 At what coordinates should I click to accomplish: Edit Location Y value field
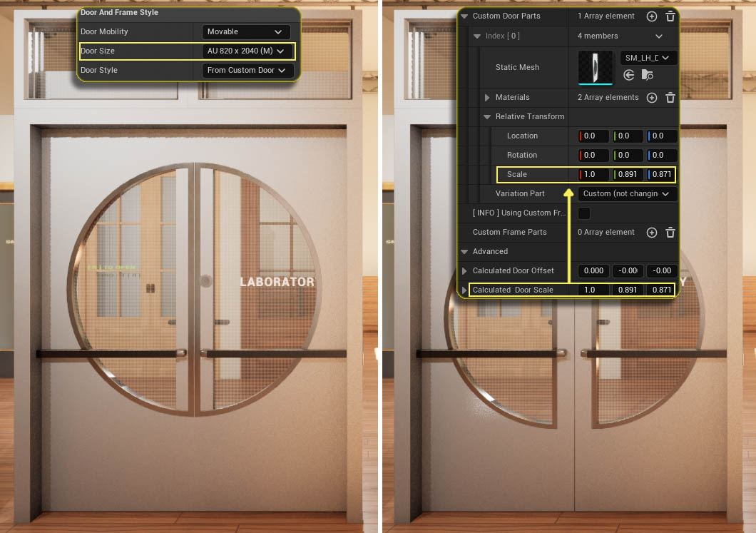click(x=628, y=136)
